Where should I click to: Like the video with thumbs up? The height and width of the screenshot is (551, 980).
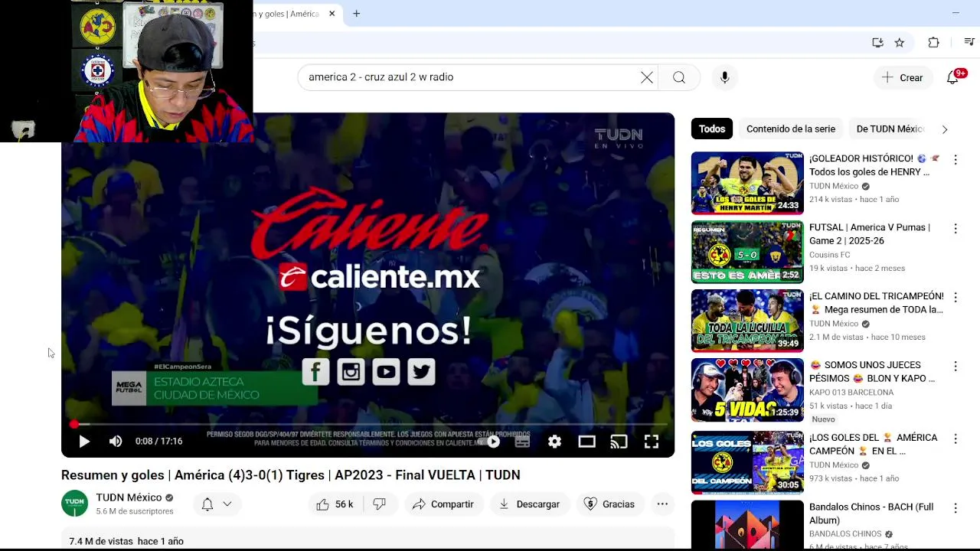[334, 504]
